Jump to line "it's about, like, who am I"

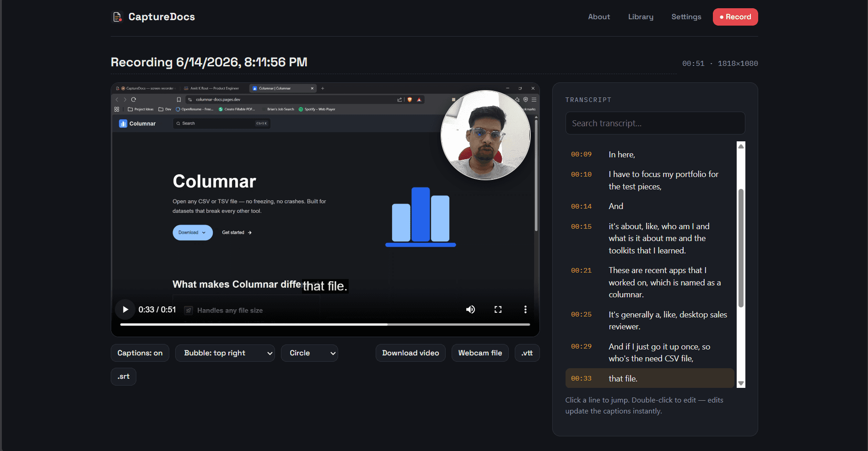650,238
